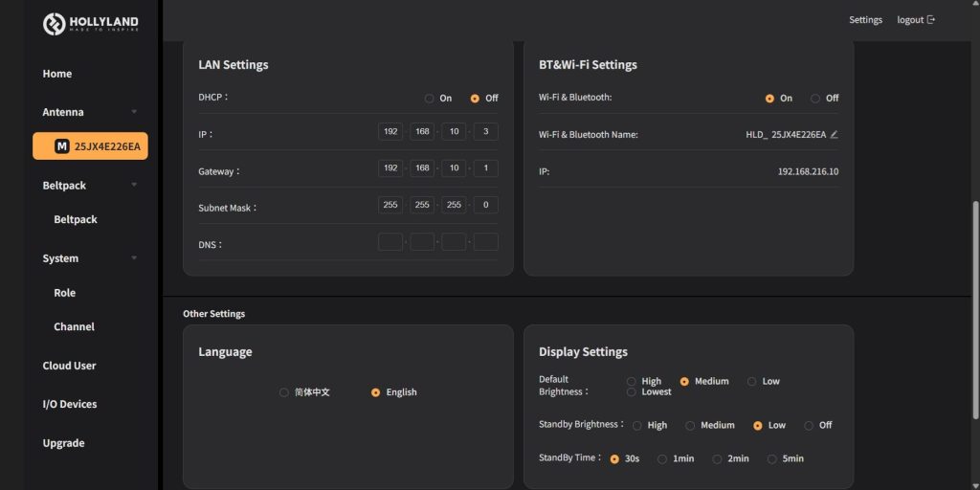
Task: Turn DHCP On
Action: 430,99
